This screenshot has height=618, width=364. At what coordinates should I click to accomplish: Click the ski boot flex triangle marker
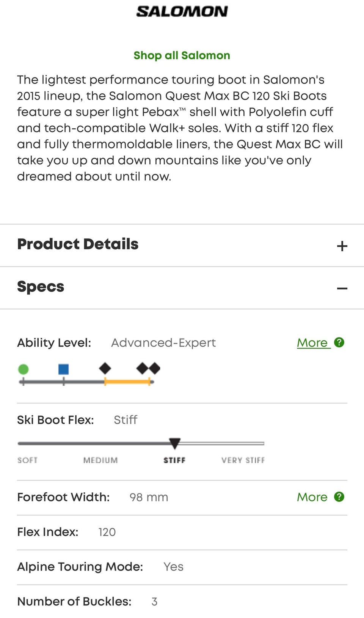(174, 443)
